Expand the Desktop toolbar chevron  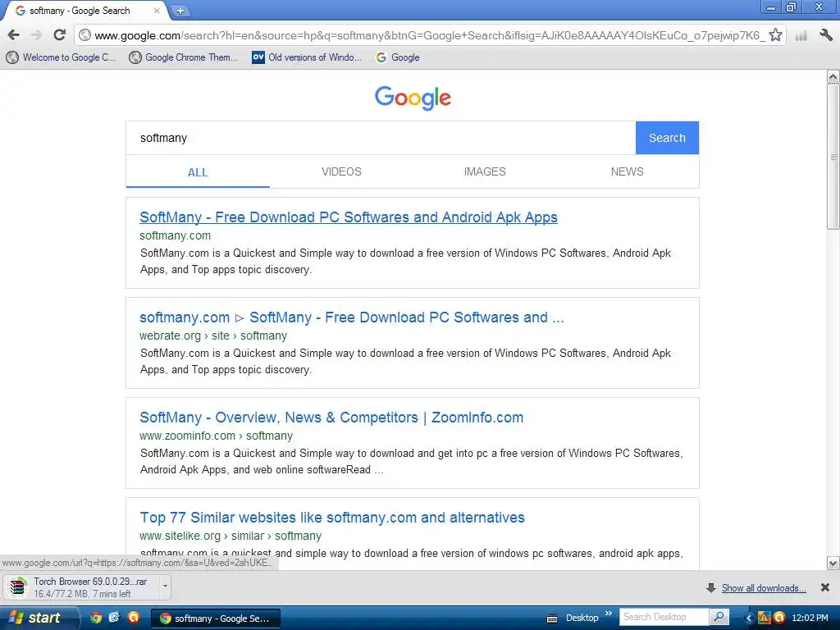pyautogui.click(x=609, y=614)
